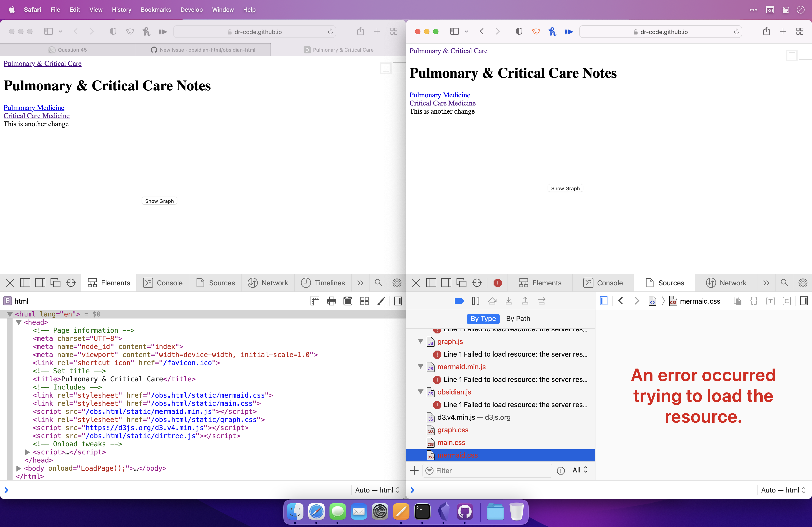Click the pretty-print curly braces icon for mermaid.css
Viewport: 812px width, 527px height.
click(754, 301)
